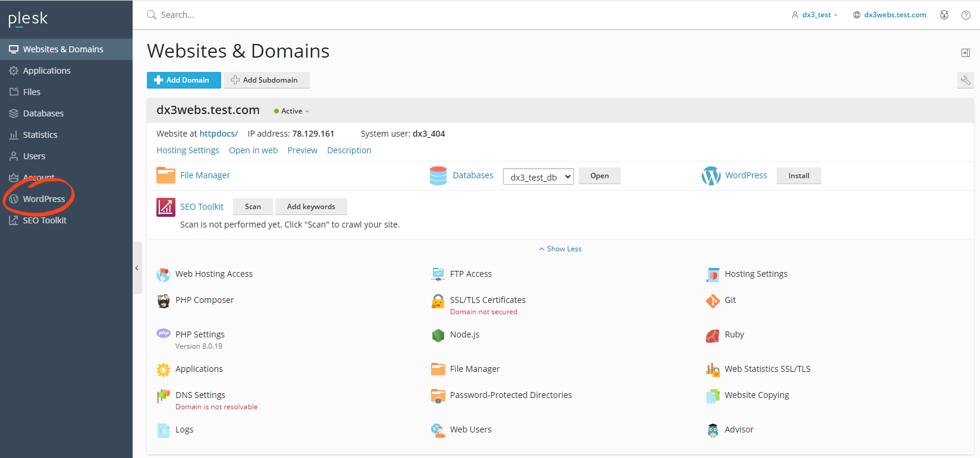Click the database Open button

(x=599, y=176)
